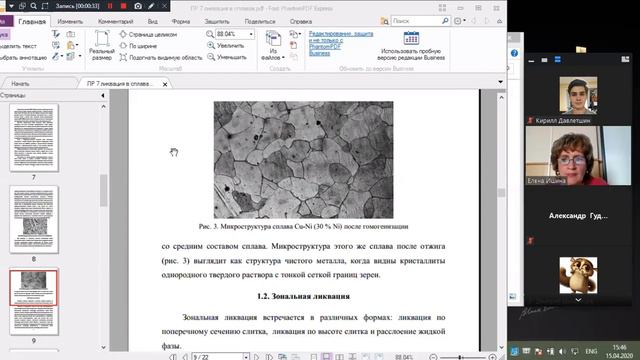Open the Поделиться ribbon tab
This screenshot has width=640, height=360.
click(x=260, y=21)
